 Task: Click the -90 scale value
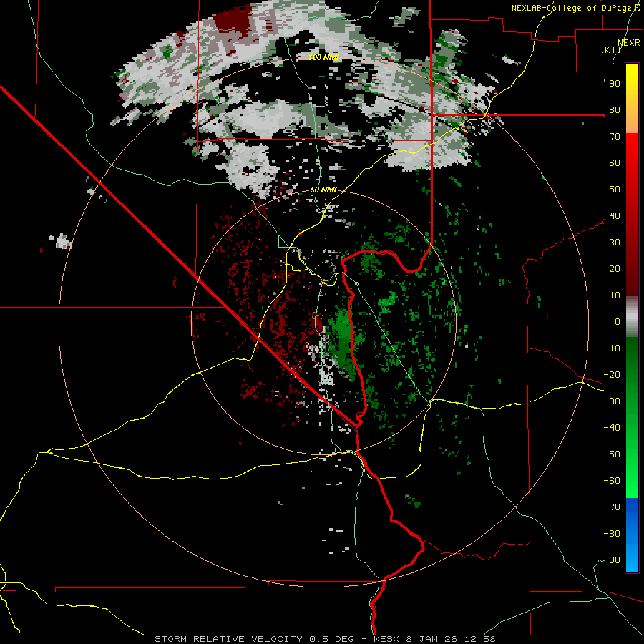tap(612, 560)
